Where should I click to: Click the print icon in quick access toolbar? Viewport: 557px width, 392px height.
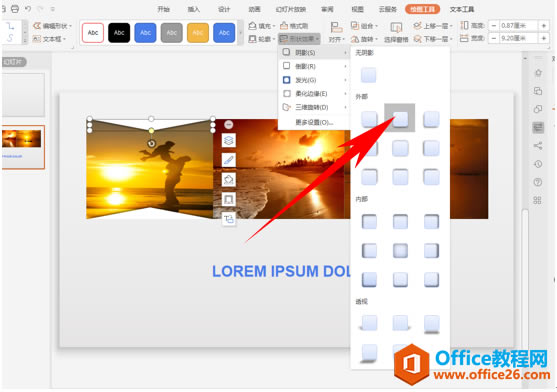pos(15,9)
